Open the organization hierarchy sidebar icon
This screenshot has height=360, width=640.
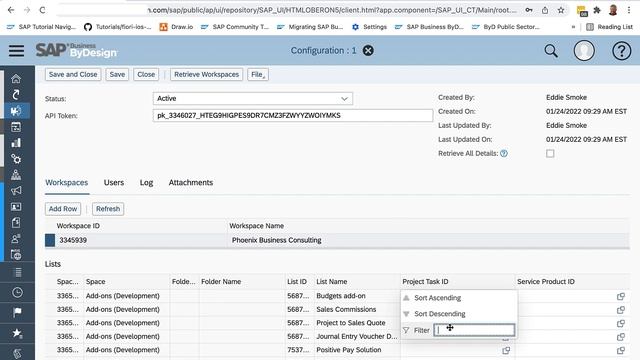[16, 175]
